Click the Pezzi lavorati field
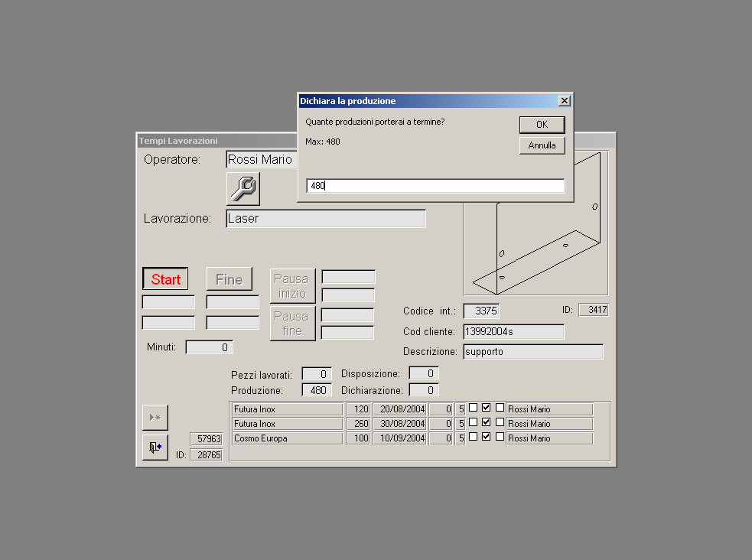The height and width of the screenshot is (560, 752). pos(317,374)
